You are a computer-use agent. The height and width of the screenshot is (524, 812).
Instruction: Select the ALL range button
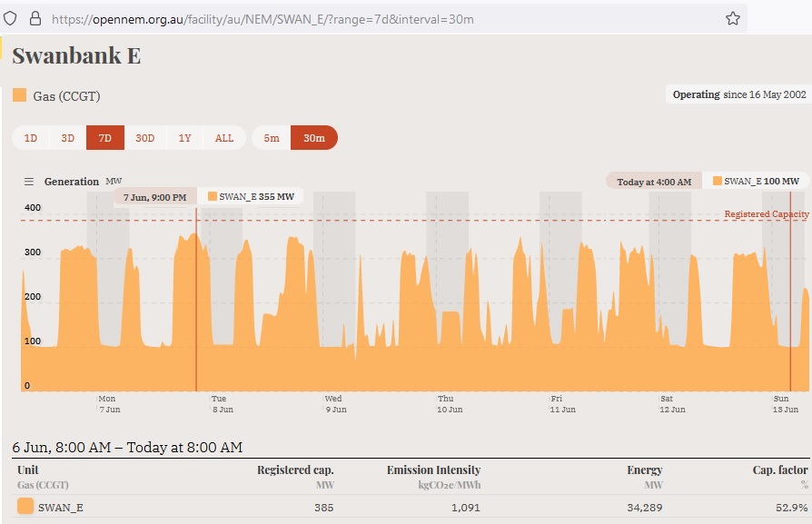(x=224, y=138)
